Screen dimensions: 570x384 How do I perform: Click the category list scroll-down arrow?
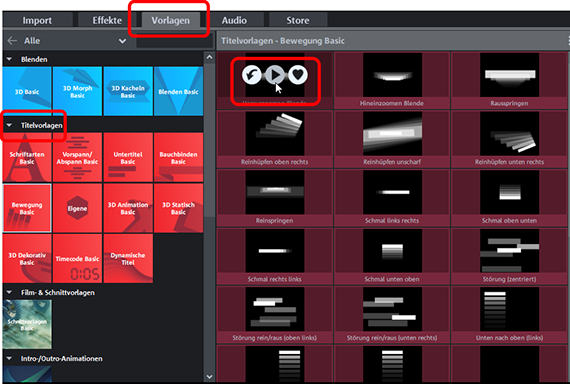209,377
